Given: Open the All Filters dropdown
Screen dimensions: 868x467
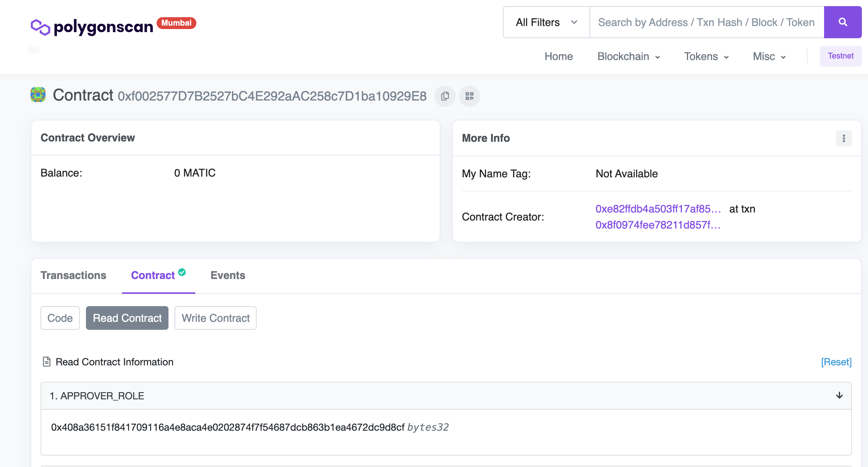Looking at the screenshot, I should 546,22.
